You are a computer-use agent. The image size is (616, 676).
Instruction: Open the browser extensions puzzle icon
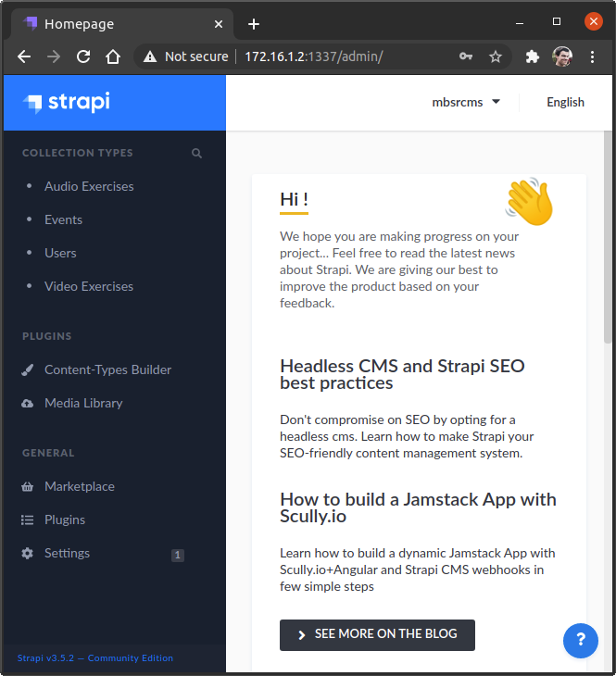[533, 56]
